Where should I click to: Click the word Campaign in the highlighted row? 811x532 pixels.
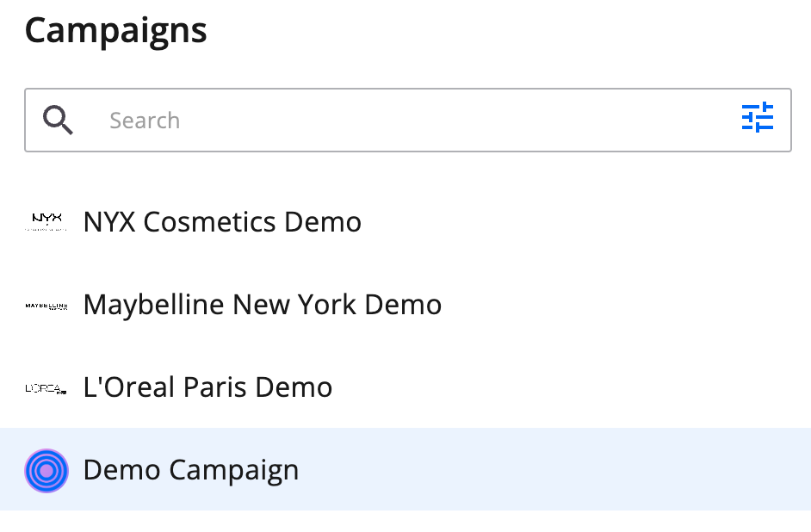234,471
